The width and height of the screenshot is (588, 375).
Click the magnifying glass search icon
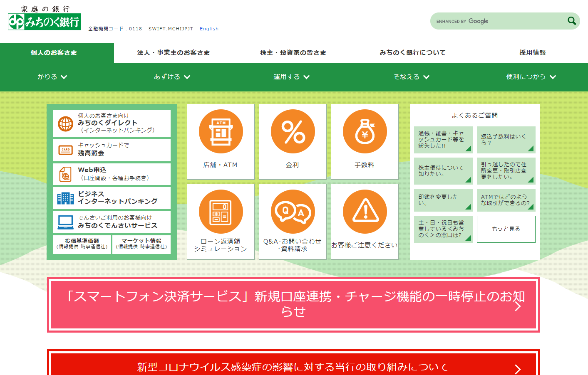[x=572, y=21]
